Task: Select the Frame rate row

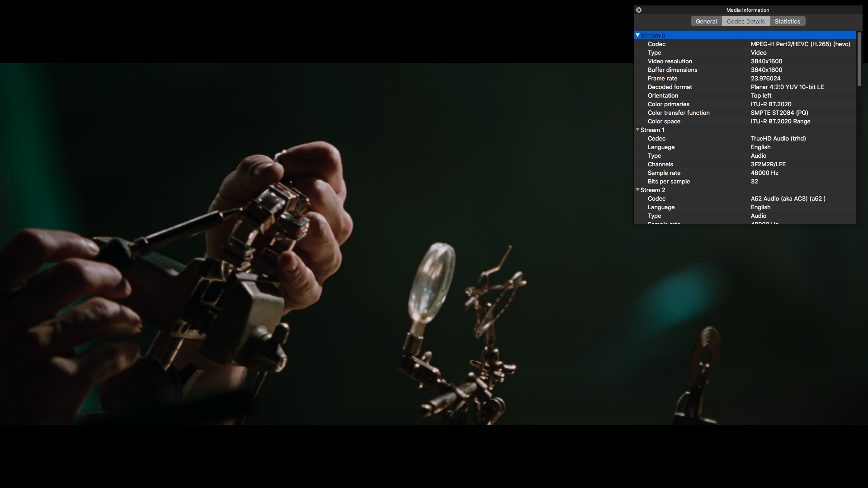Action: click(x=662, y=78)
